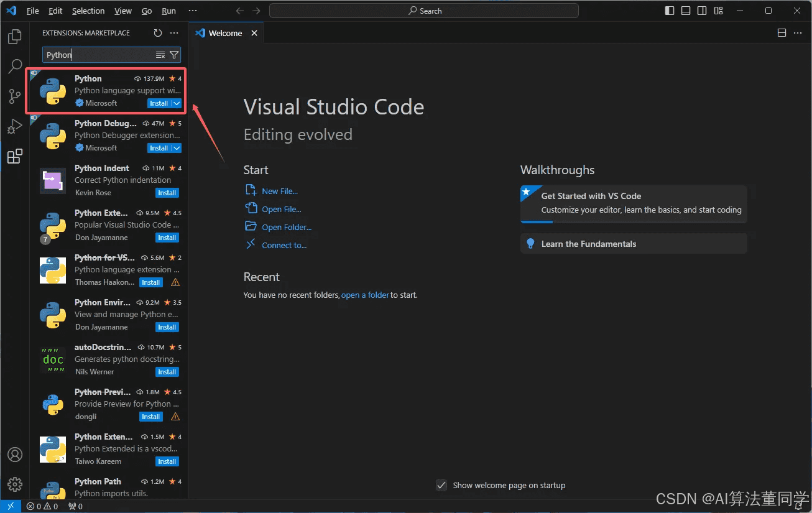Screen dimensions: 812x513
Task: Go forward using the navigation arrow
Action: (257, 11)
